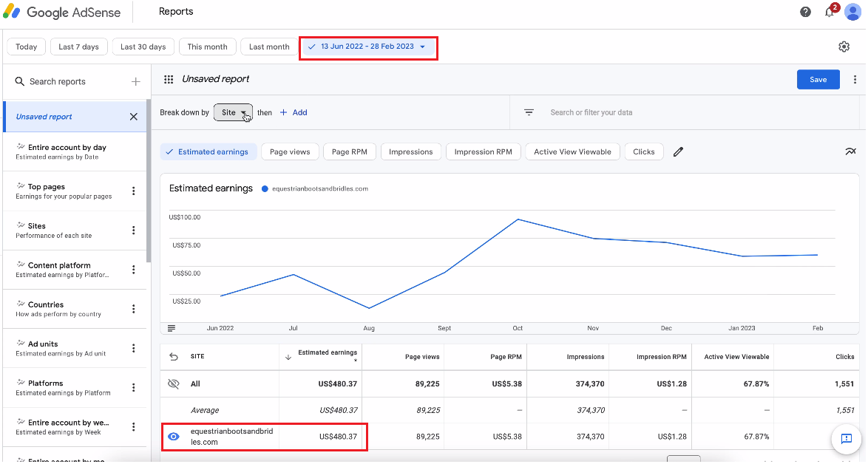Select the Last month range
The image size is (868, 464).
[x=270, y=47]
